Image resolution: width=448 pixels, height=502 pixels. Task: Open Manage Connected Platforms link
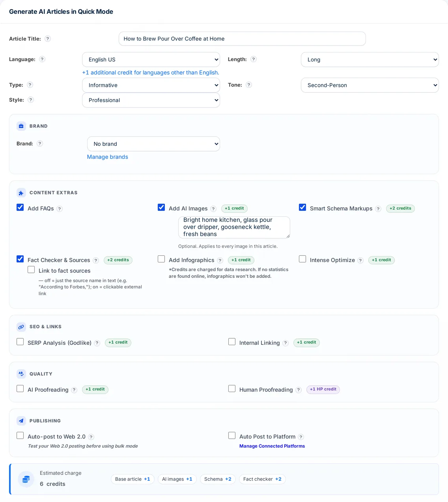pyautogui.click(x=272, y=446)
